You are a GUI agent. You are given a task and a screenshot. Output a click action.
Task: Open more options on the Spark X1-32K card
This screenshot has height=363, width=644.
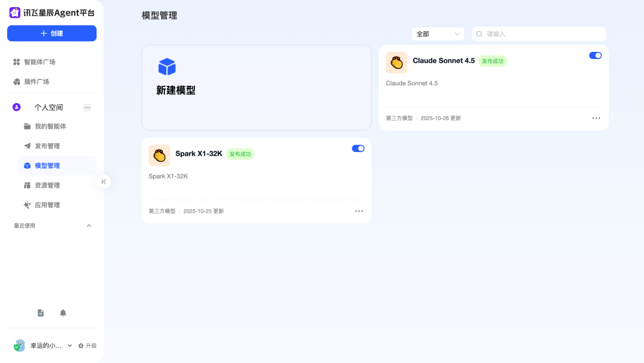[359, 211]
